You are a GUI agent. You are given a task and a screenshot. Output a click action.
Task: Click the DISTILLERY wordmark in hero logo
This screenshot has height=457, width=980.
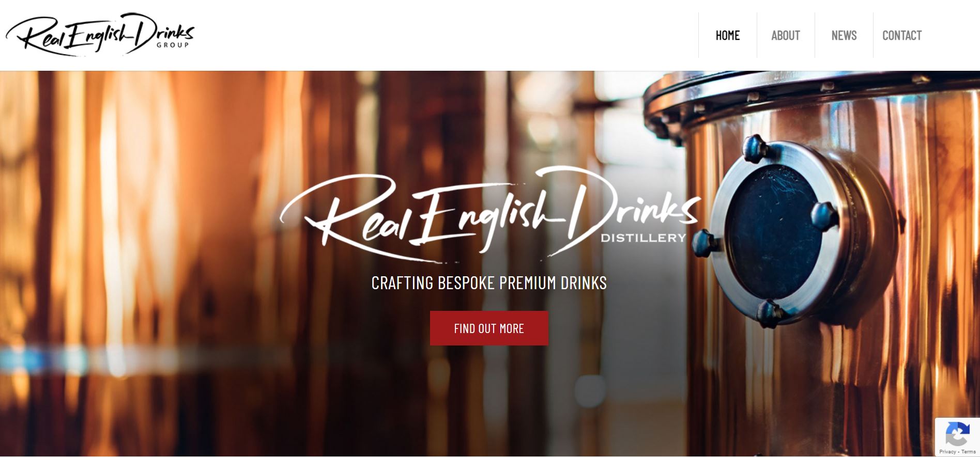(x=644, y=238)
